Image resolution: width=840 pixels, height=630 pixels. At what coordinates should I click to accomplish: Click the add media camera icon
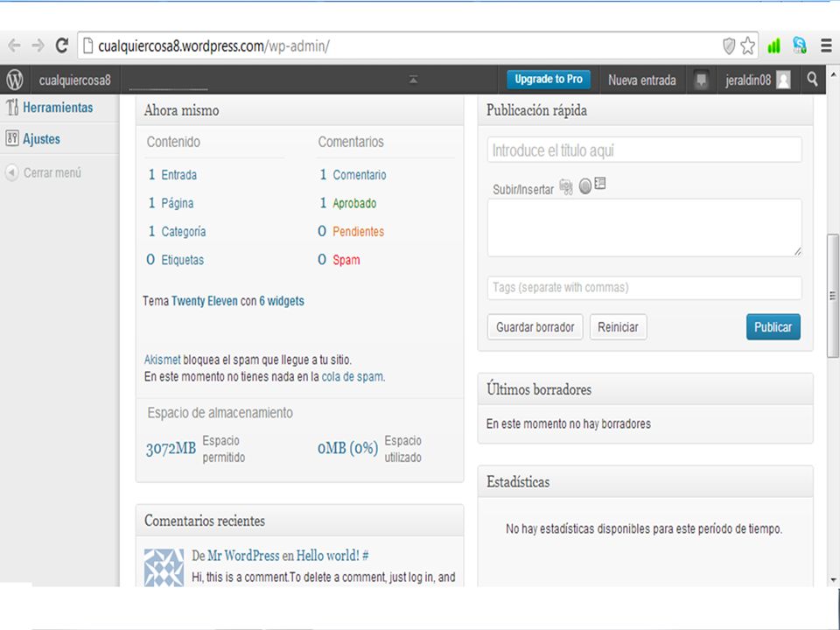click(566, 187)
